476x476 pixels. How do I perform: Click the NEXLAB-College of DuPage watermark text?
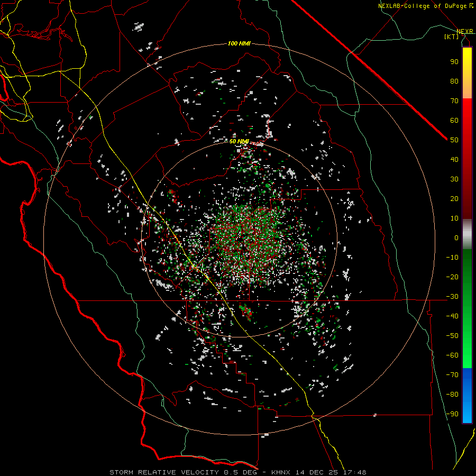point(425,6)
